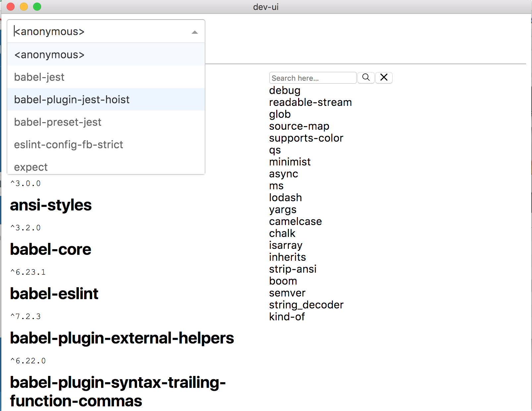Click version ^6.23.1 under babel-core
This screenshot has width=532, height=411.
click(x=28, y=272)
